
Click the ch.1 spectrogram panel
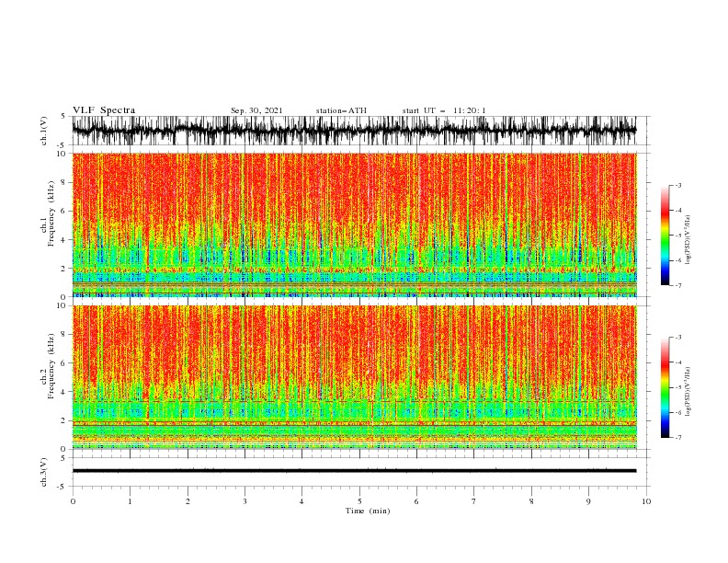[x=354, y=224]
